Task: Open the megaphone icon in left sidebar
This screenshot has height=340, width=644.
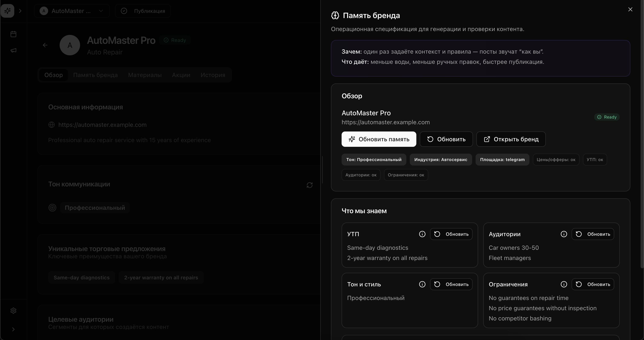Action: point(13,50)
